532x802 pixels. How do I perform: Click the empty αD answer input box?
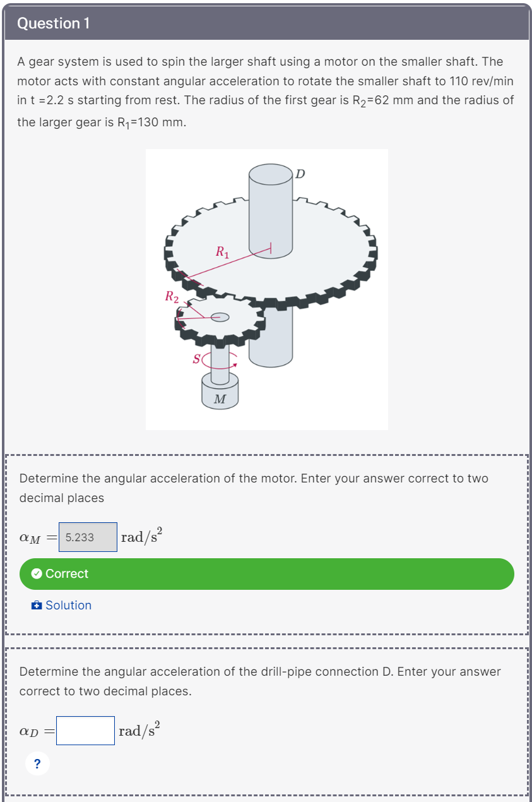point(85,730)
